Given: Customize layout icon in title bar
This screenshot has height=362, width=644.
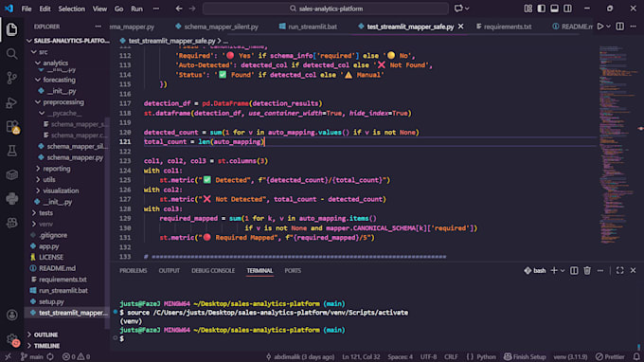Looking at the screenshot, I should pos(528,9).
